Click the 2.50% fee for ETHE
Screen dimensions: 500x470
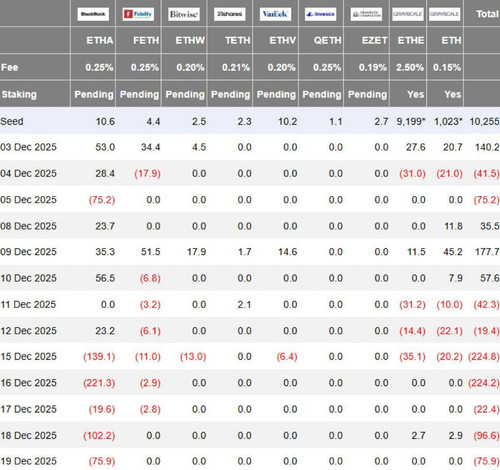click(410, 67)
